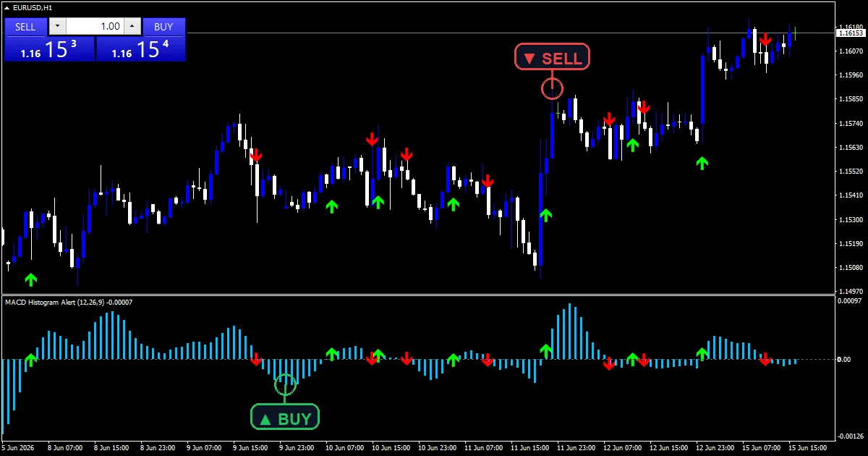
Task: Click the 1.15960 price axis label
Action: 851,75
